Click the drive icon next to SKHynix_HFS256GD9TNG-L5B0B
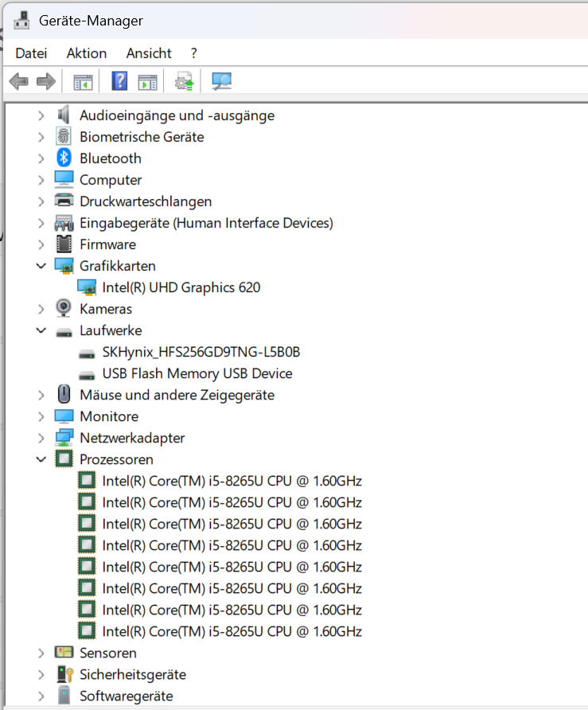The height and width of the screenshot is (710, 588). coord(87,354)
